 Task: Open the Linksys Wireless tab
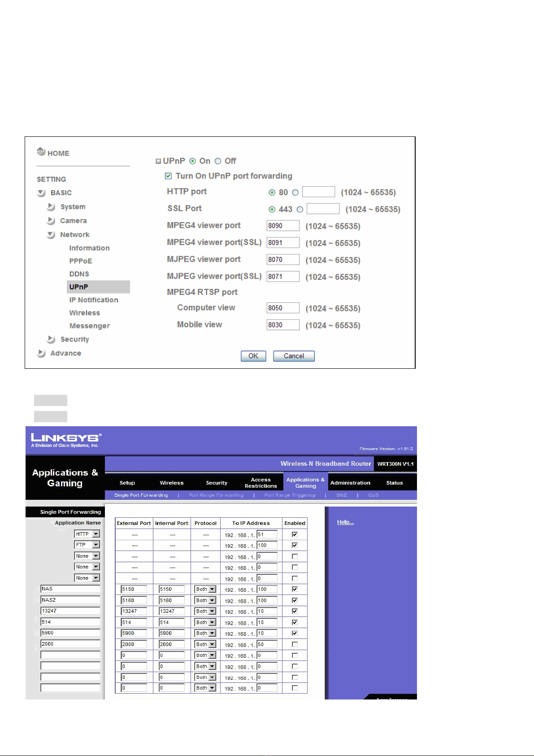172,483
